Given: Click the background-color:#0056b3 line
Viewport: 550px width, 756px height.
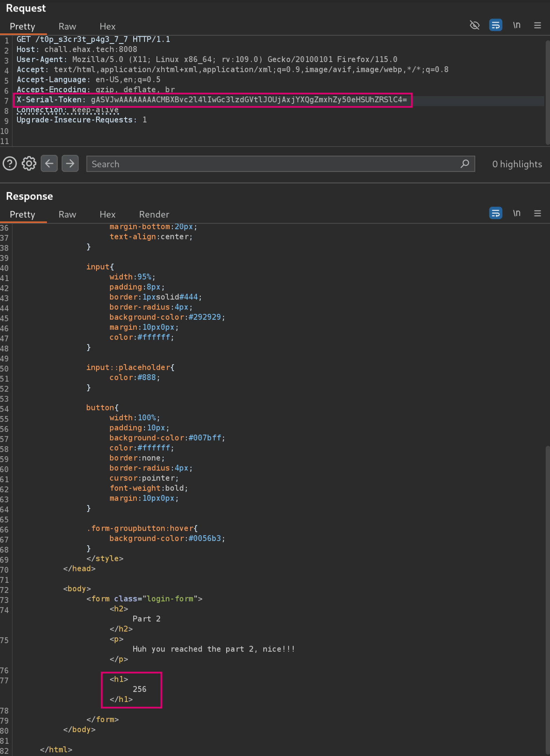Looking at the screenshot, I should [167, 538].
